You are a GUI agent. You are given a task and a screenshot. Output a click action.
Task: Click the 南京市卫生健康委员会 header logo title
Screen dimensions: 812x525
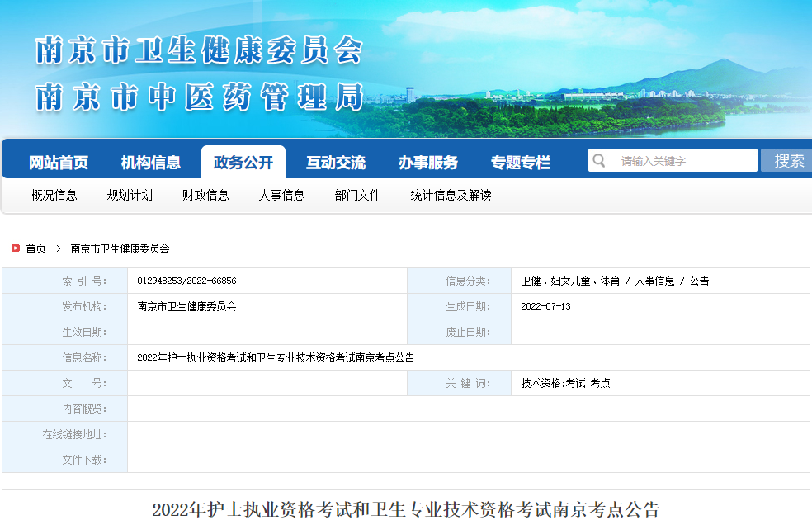[x=199, y=51]
